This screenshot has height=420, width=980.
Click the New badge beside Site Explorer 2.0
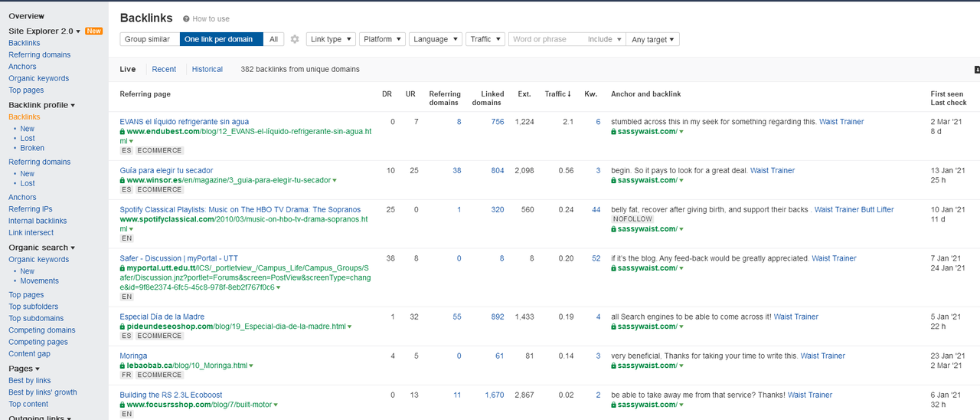coord(93,31)
